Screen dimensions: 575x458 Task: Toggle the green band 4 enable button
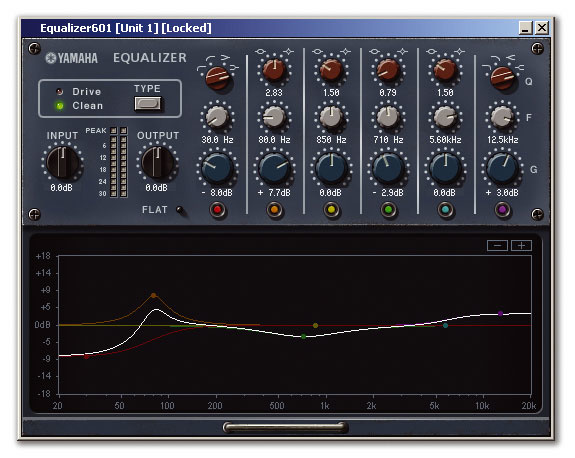pos(388,210)
